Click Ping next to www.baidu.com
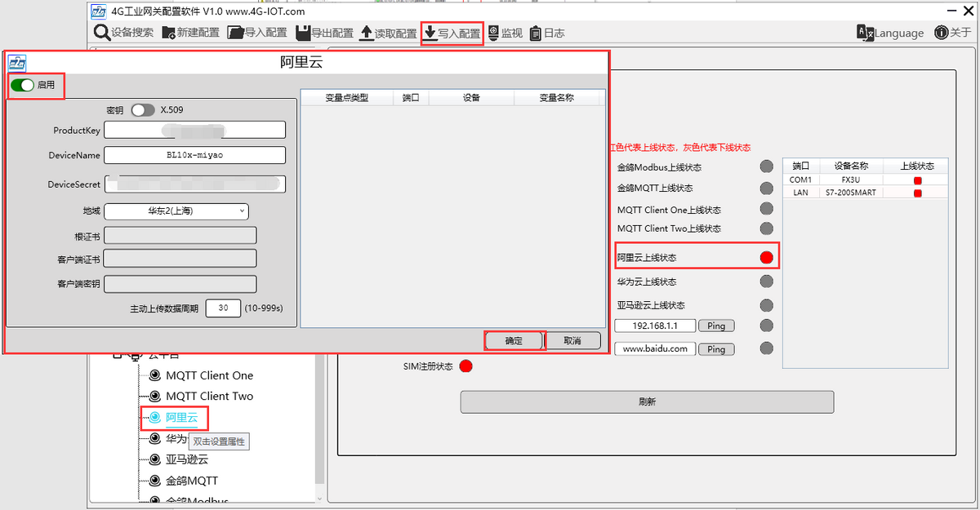 click(x=716, y=349)
